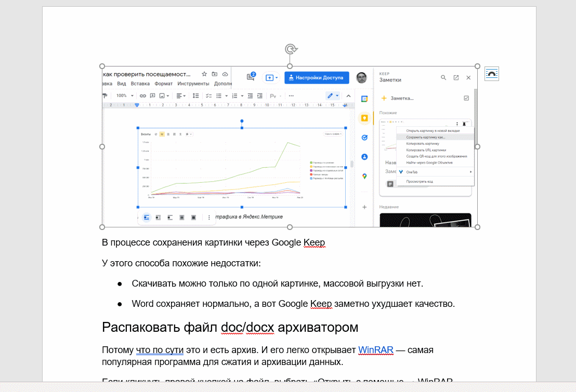
Task: Click the numbered list icon in the Docs toolbar
Action: (235, 96)
